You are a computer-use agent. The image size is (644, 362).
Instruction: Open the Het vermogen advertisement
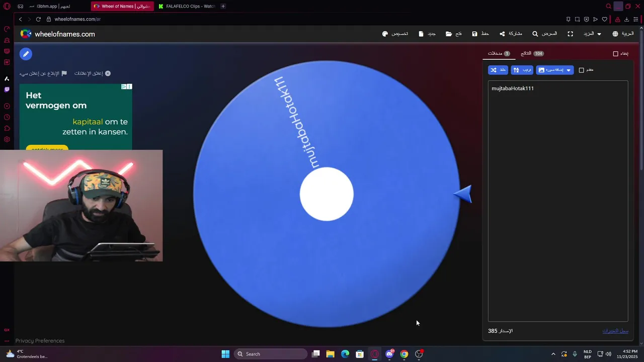click(x=76, y=117)
